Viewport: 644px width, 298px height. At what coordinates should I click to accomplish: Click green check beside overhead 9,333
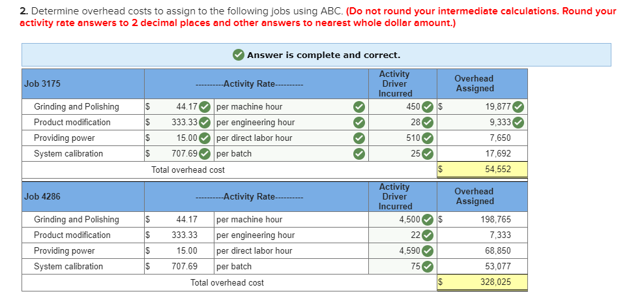(518, 123)
